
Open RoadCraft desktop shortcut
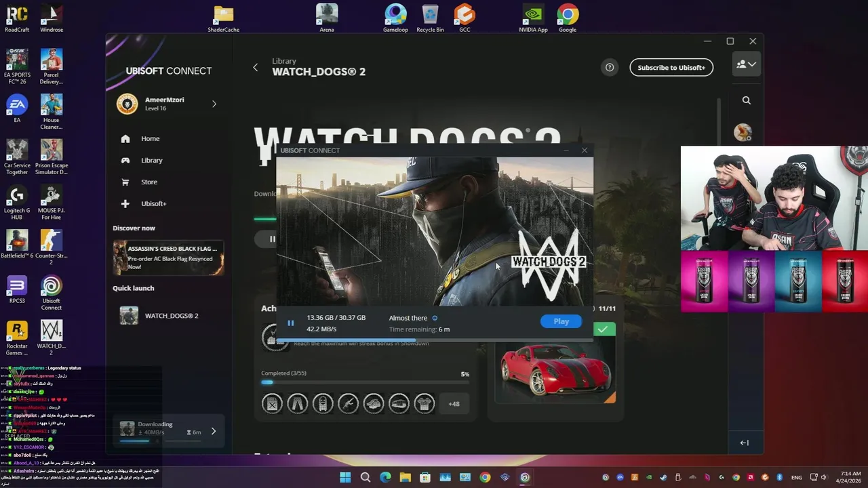(17, 18)
